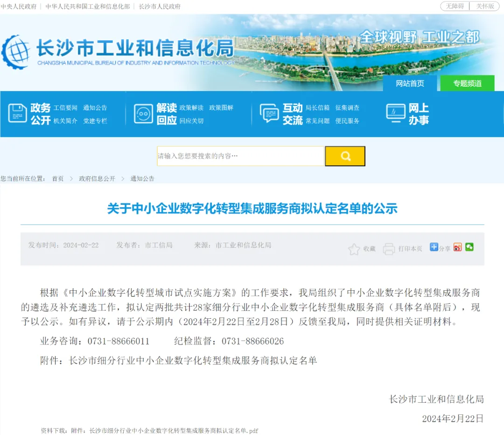Click the 政务公开 document icon
This screenshot has width=504, height=435.
17,113
